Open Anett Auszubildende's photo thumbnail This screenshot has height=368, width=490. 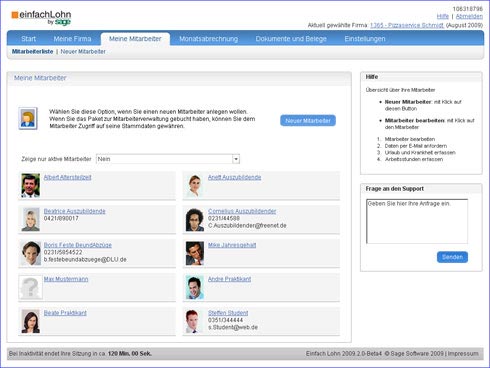[x=195, y=186]
